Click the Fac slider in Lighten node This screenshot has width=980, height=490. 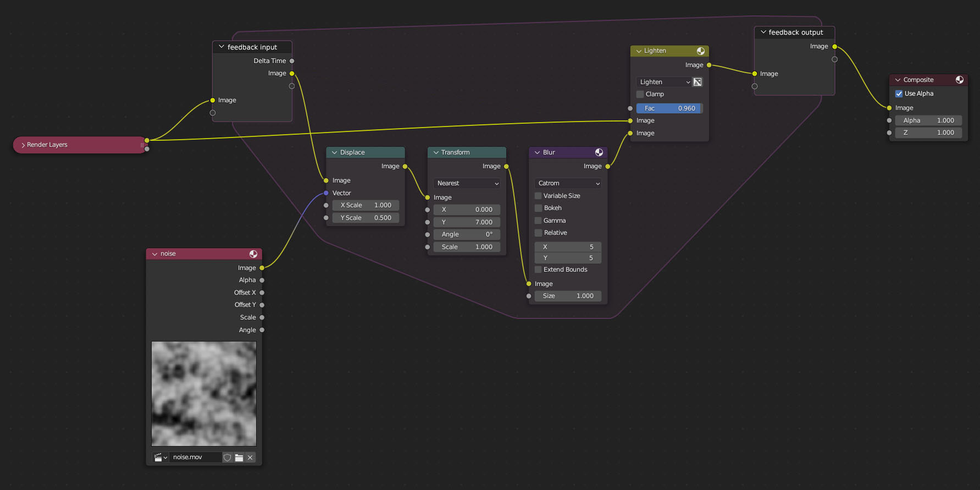coord(669,108)
